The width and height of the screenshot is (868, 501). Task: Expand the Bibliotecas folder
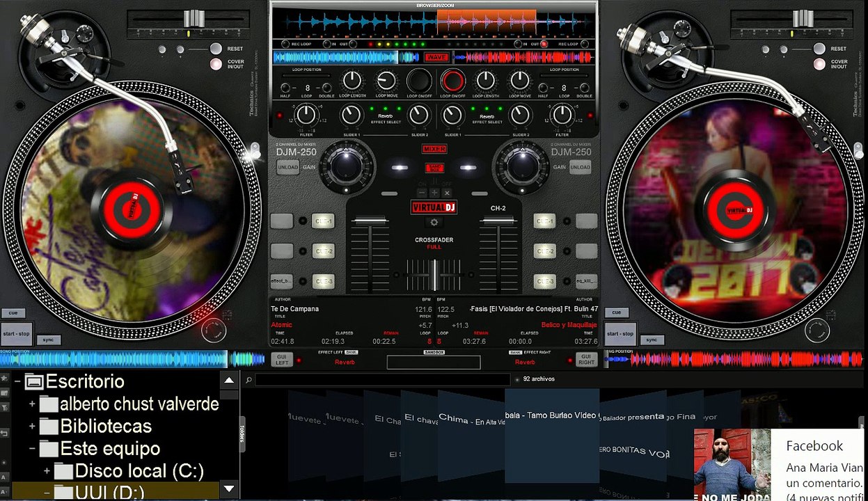32,426
